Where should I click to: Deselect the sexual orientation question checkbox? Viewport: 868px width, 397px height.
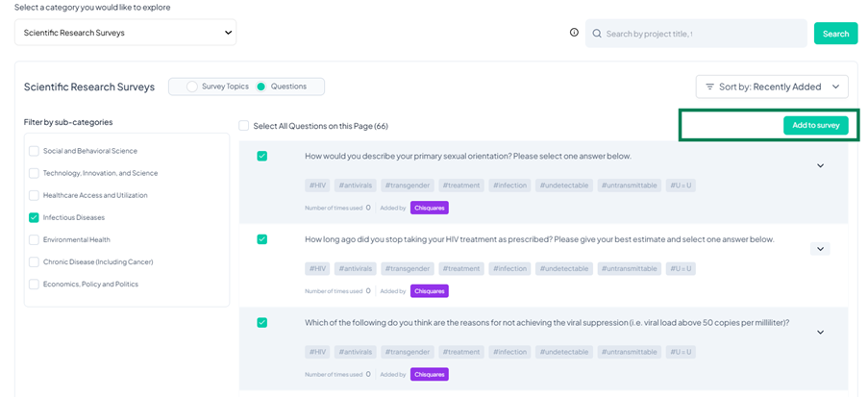[261, 156]
